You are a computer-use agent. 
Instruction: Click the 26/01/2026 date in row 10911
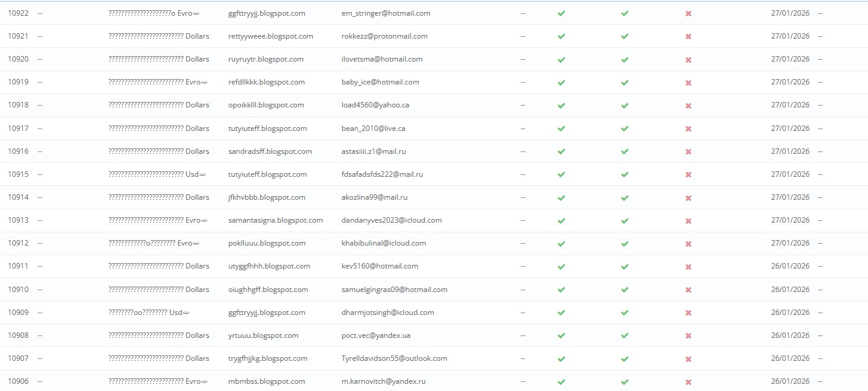(x=790, y=266)
